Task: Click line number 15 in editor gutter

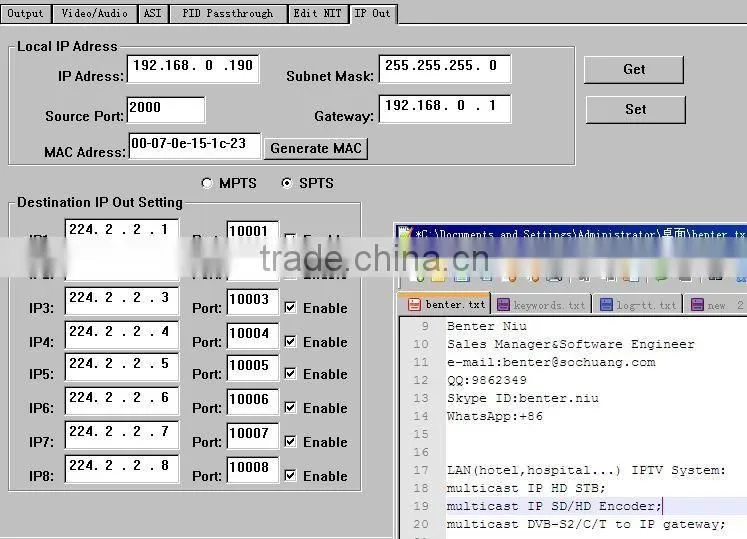Action: click(421, 434)
